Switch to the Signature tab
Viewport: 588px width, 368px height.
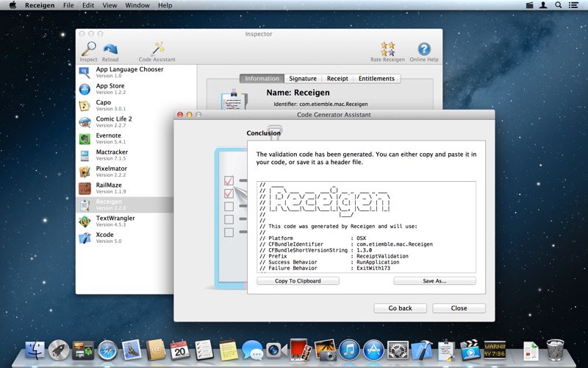pyautogui.click(x=302, y=79)
